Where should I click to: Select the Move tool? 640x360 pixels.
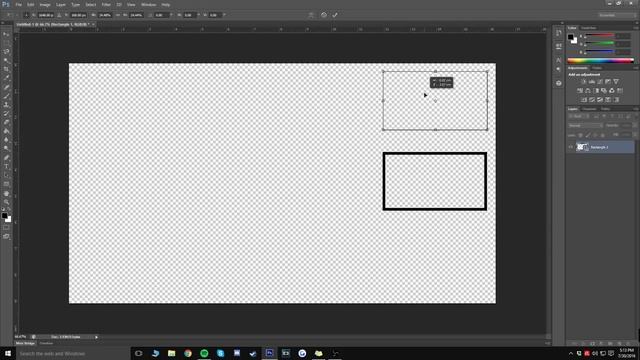[x=6, y=34]
